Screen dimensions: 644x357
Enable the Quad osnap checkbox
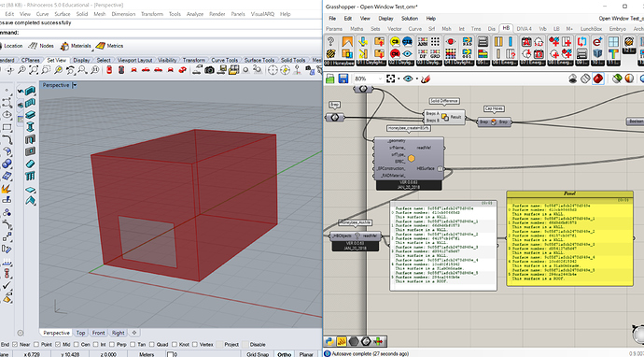(151, 344)
